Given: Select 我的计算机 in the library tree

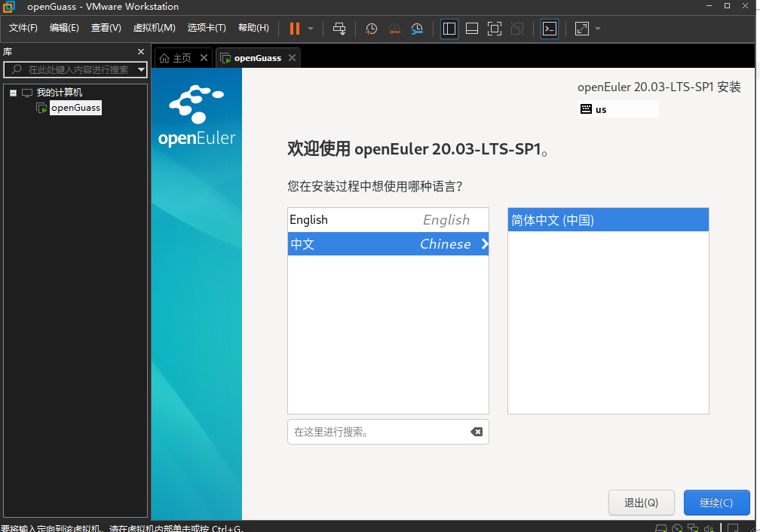Looking at the screenshot, I should click(59, 93).
